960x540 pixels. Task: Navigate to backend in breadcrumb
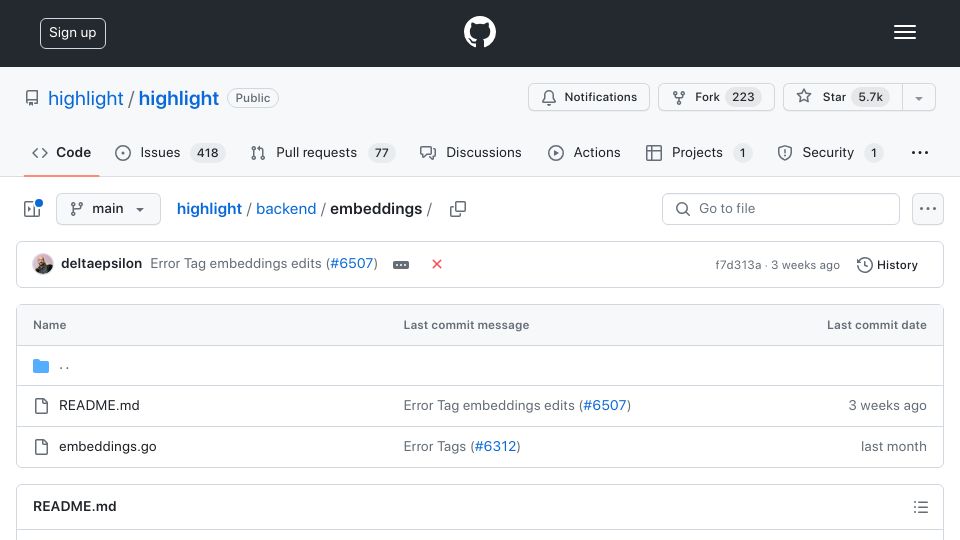(x=286, y=209)
